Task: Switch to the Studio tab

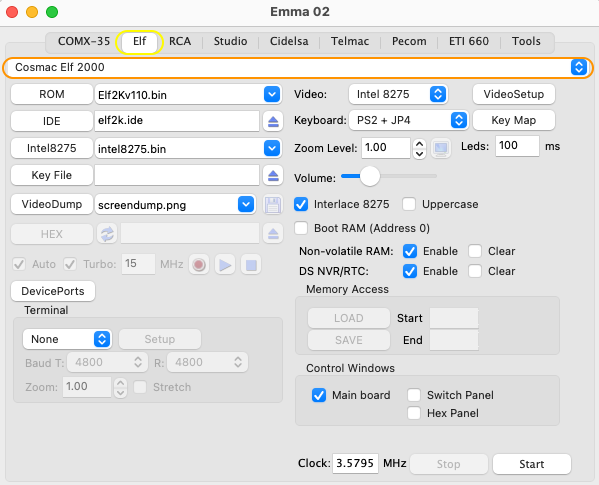Action: point(230,41)
